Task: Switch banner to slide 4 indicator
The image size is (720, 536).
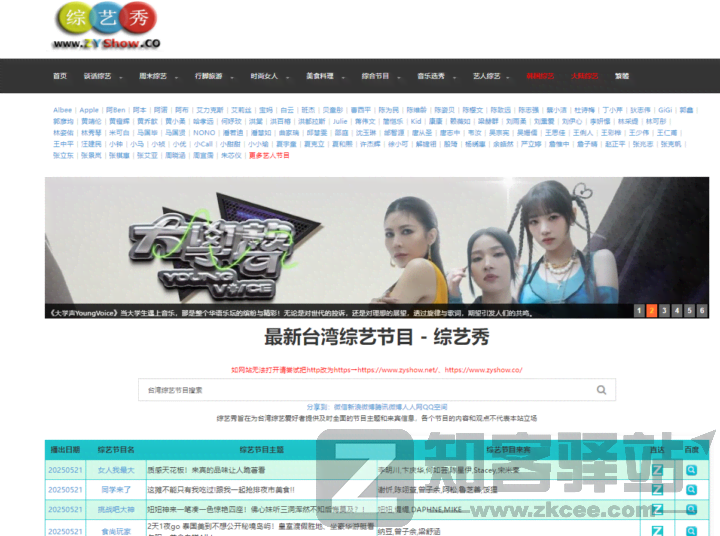Action: [x=677, y=311]
